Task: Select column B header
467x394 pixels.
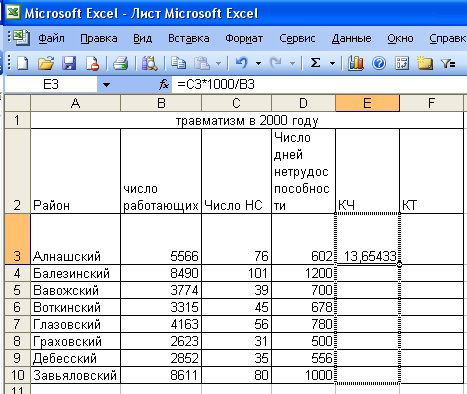Action: click(x=161, y=103)
